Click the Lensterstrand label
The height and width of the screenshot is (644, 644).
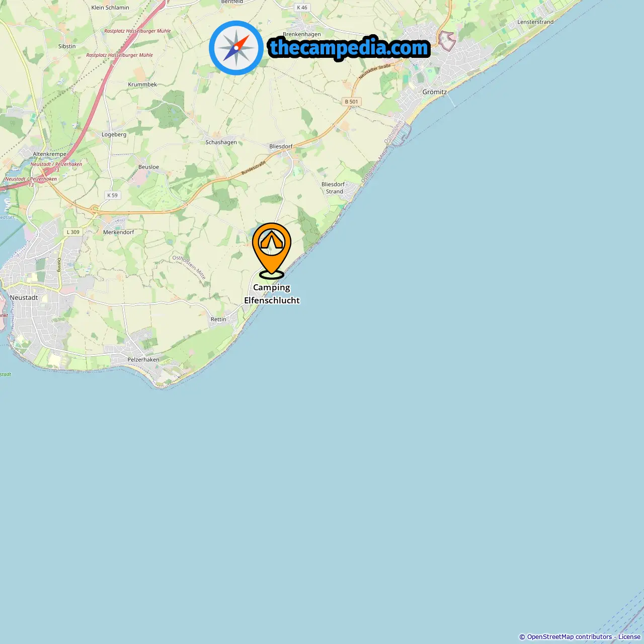535,22
